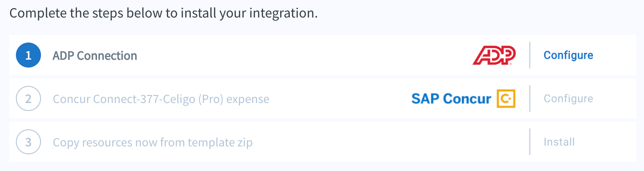Click the divider left of the Install action
Image resolution: width=644 pixels, height=171 pixels.
point(530,142)
